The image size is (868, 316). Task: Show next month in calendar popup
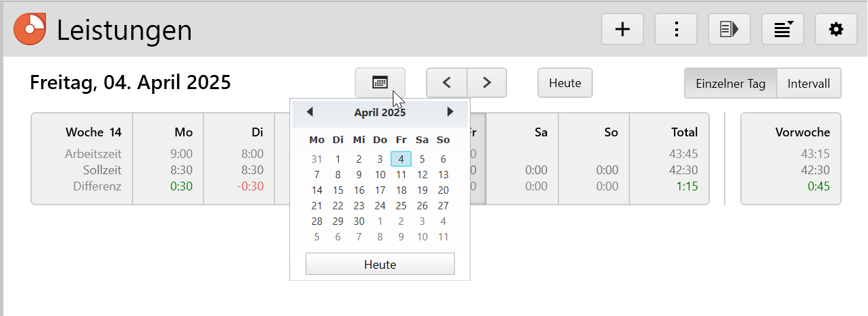pos(450,112)
